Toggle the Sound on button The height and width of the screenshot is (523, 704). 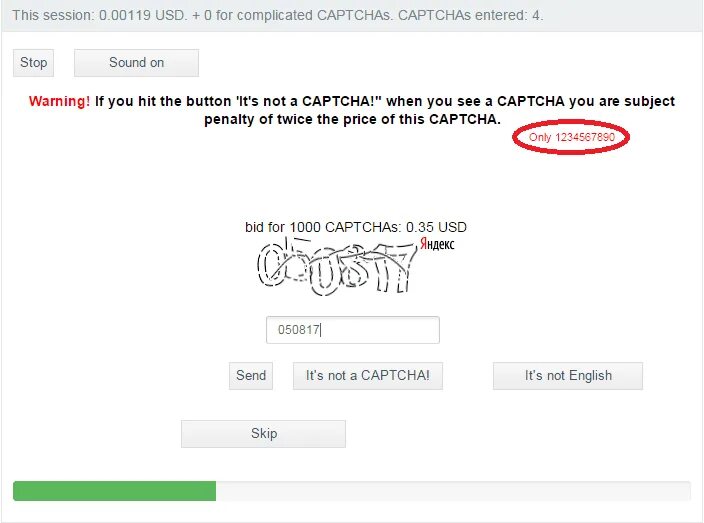coord(136,63)
